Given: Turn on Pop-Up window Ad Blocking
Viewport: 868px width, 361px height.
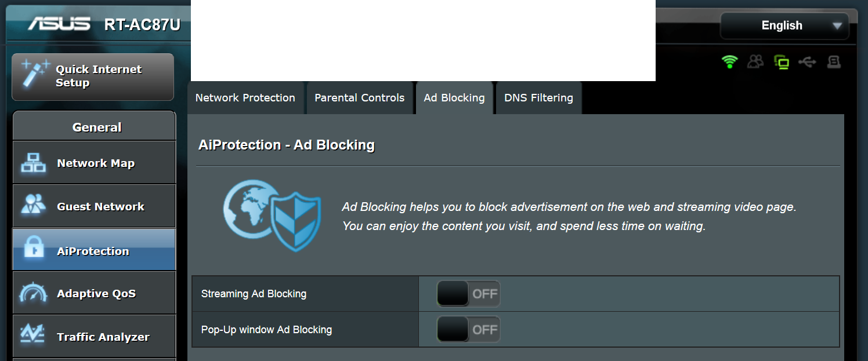Looking at the screenshot, I should click(x=468, y=330).
